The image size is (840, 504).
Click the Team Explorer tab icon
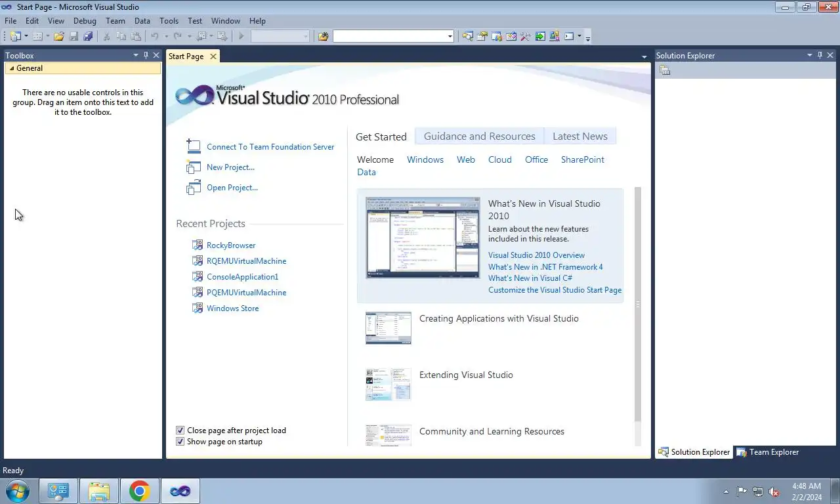click(742, 452)
